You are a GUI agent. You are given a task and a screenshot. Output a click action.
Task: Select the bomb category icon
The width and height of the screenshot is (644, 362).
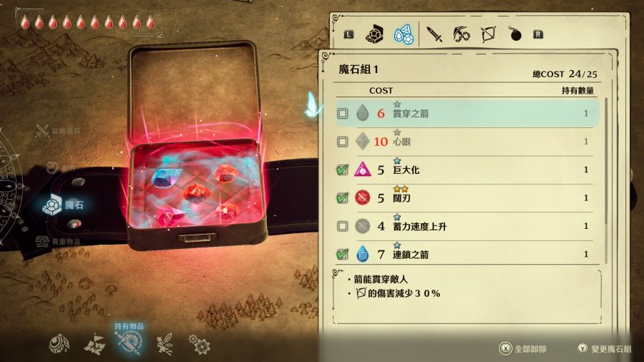point(515,34)
